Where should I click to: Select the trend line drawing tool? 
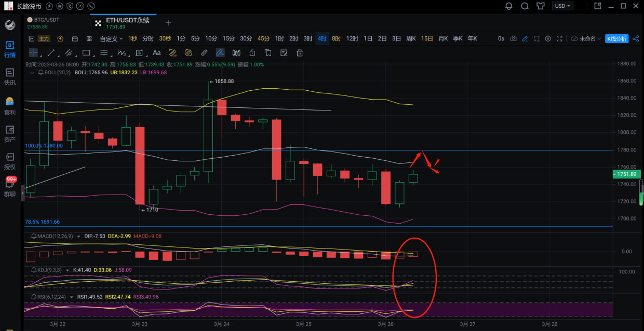[51, 52]
